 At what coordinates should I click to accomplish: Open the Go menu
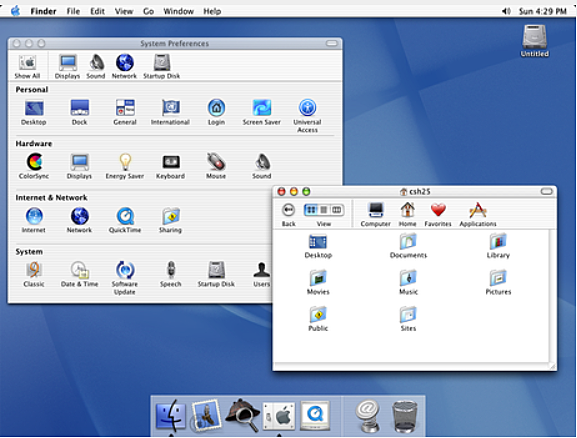tap(149, 11)
